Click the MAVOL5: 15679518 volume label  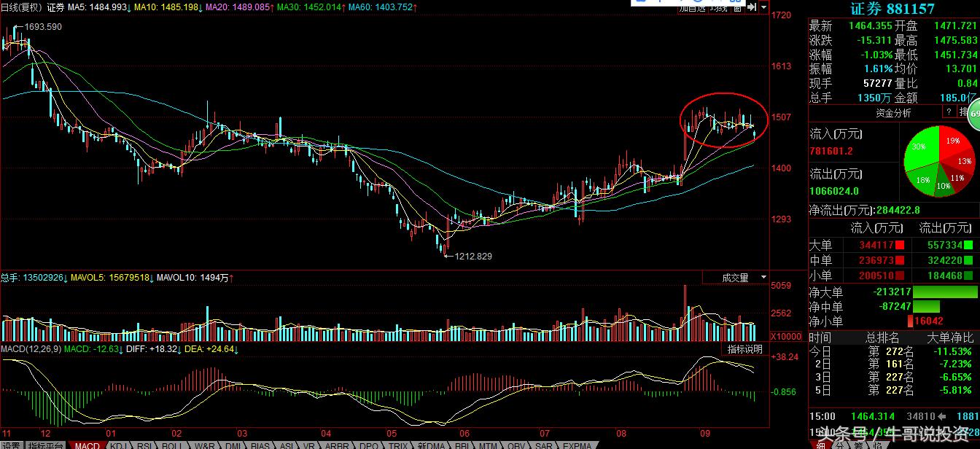tap(112, 278)
